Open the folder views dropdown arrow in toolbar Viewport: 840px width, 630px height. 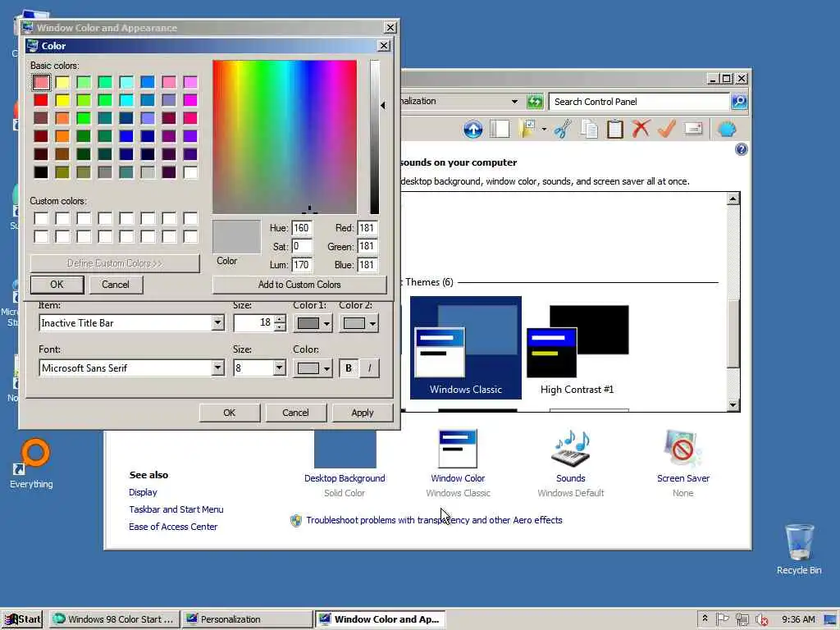pos(544,129)
